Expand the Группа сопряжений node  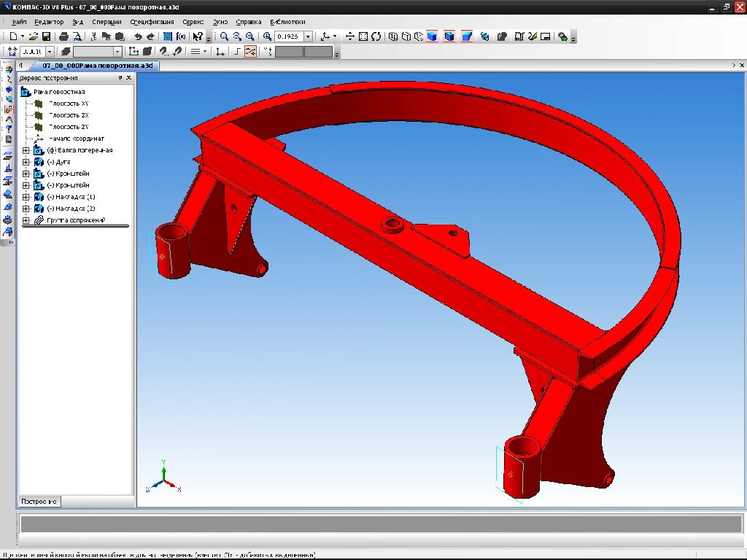pyautogui.click(x=26, y=220)
